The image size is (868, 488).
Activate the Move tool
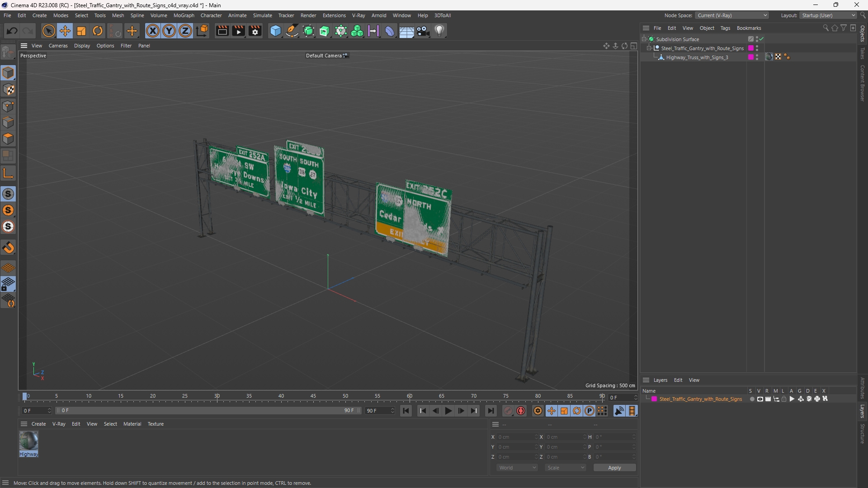(x=65, y=31)
